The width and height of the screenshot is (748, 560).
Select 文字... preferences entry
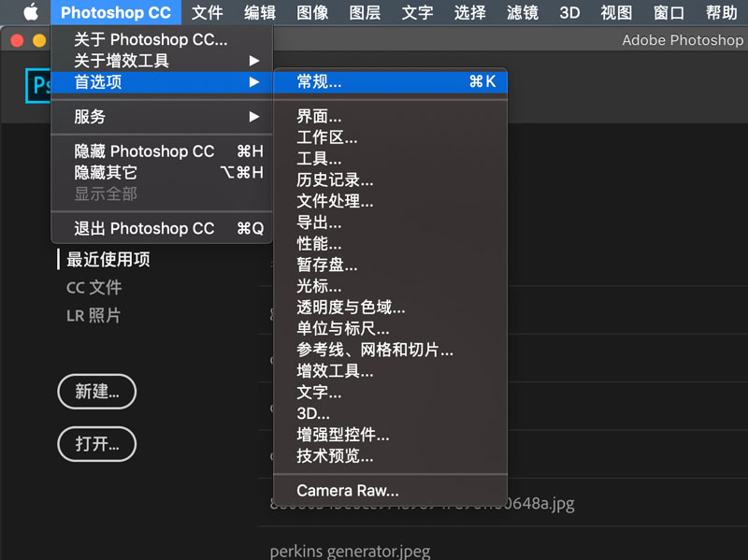point(390,392)
